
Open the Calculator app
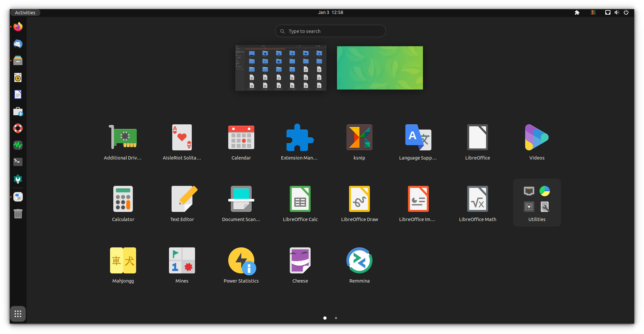[123, 199]
